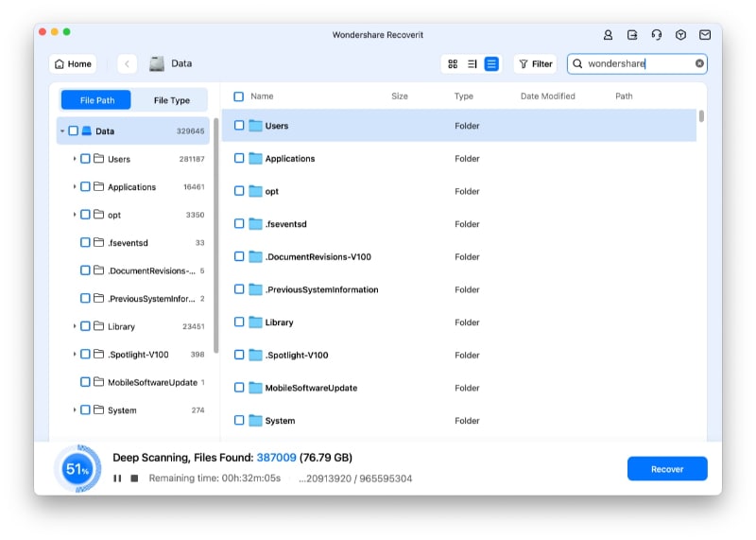The width and height of the screenshot is (756, 540).
Task: Click the System folder icon in file list
Action: (255, 420)
